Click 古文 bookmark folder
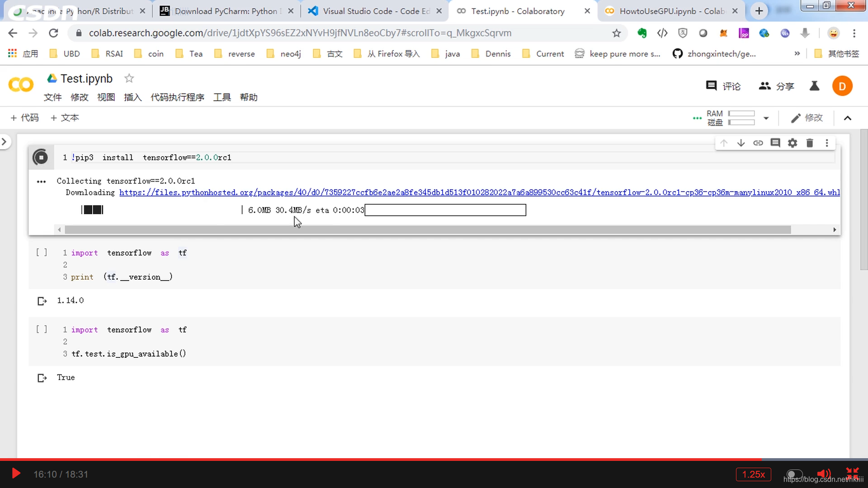The height and width of the screenshot is (488, 868). 328,54
